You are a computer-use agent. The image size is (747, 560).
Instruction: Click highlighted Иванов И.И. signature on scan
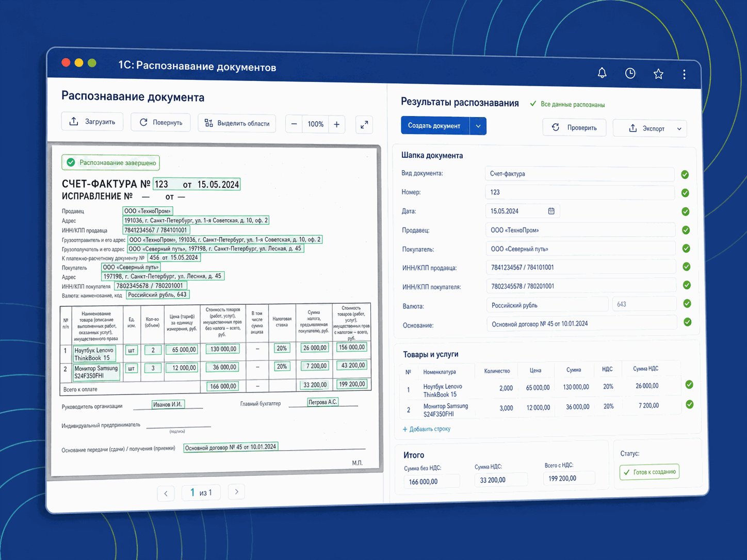coord(168,404)
